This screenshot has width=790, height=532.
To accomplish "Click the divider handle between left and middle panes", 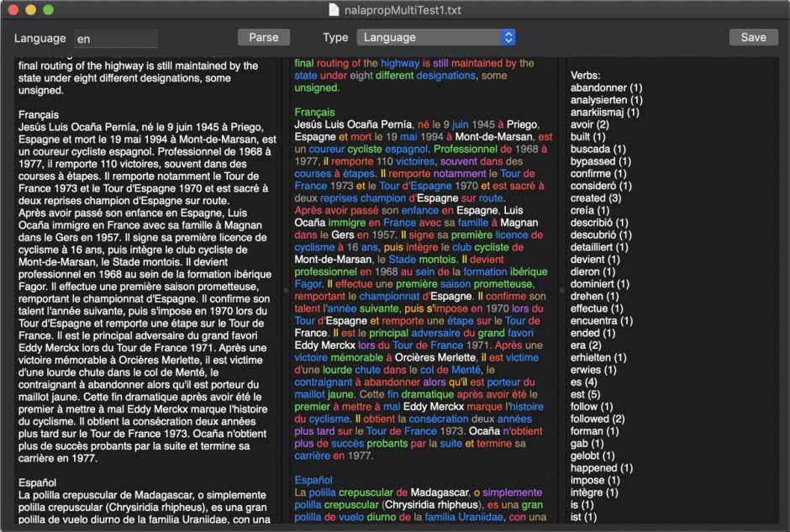I will [x=286, y=290].
